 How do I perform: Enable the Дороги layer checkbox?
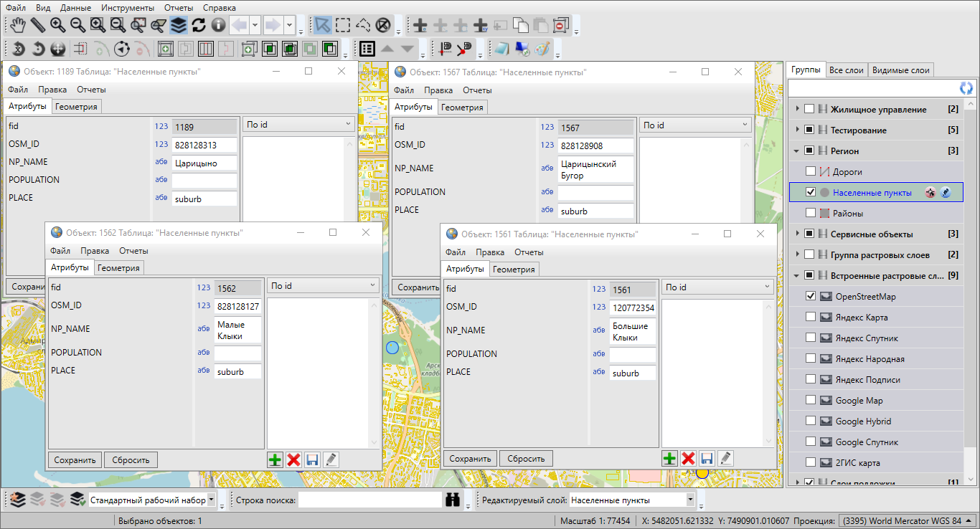pyautogui.click(x=811, y=172)
